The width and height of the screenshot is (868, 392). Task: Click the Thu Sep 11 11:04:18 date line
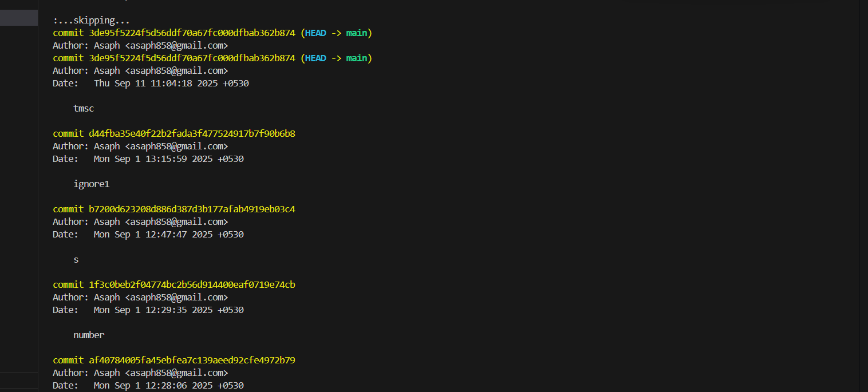[x=171, y=84]
